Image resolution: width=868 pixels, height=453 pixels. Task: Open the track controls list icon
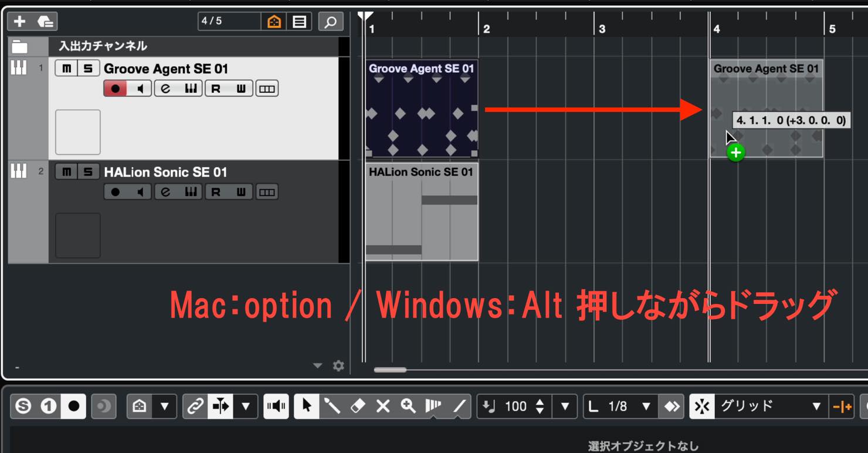coord(300,22)
